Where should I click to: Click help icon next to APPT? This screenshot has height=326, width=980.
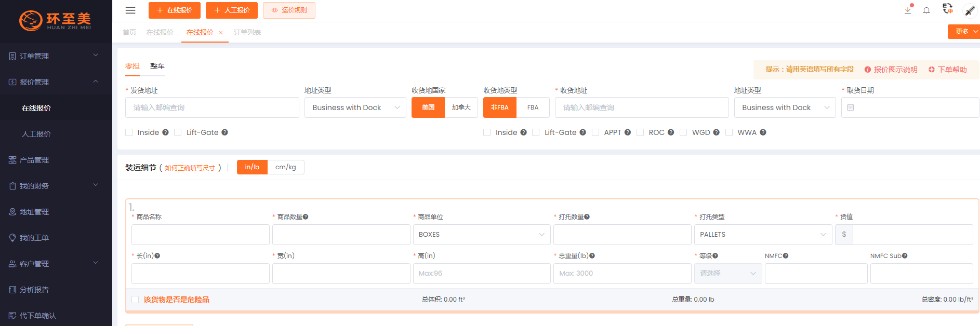628,132
